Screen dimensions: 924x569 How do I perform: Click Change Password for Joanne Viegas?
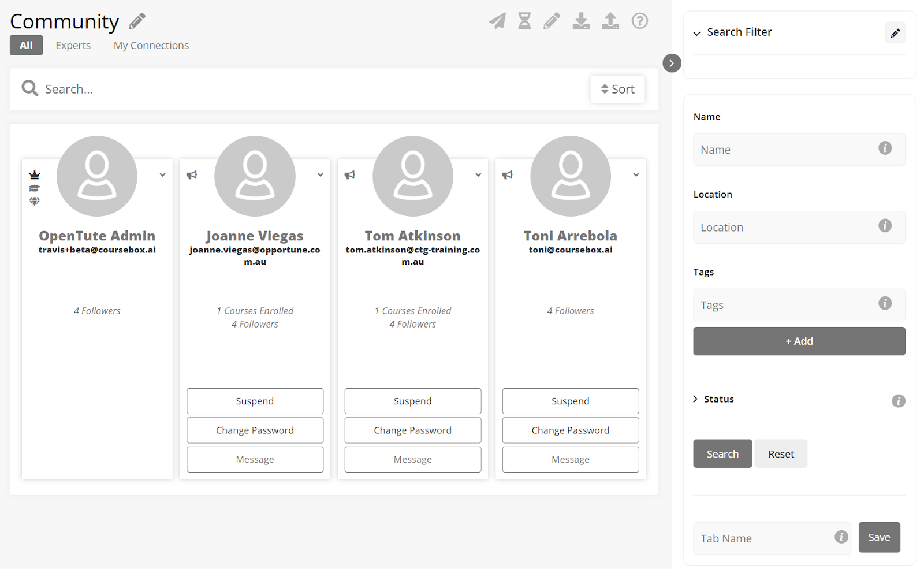pos(255,430)
